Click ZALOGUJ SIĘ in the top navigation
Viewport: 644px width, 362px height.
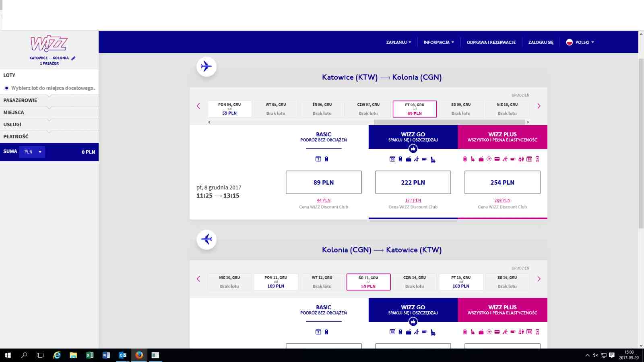pyautogui.click(x=541, y=42)
